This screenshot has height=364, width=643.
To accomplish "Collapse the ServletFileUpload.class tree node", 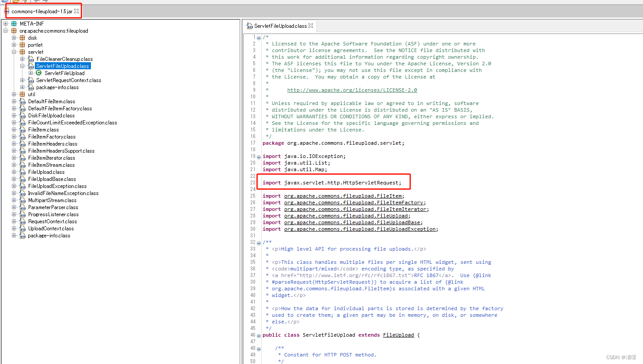I will point(22,66).
